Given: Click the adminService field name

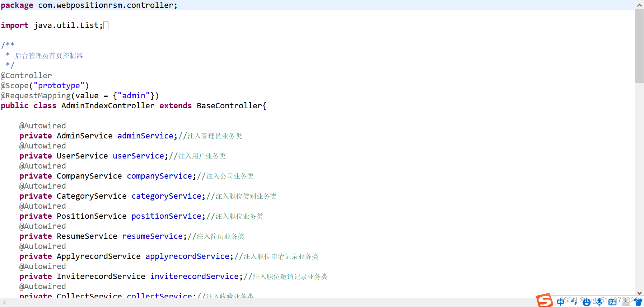Looking at the screenshot, I should (145, 136).
